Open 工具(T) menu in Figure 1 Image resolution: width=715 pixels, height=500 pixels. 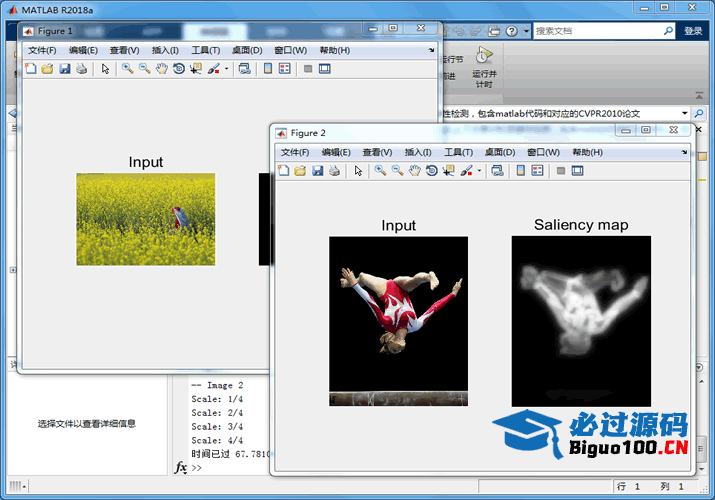205,50
